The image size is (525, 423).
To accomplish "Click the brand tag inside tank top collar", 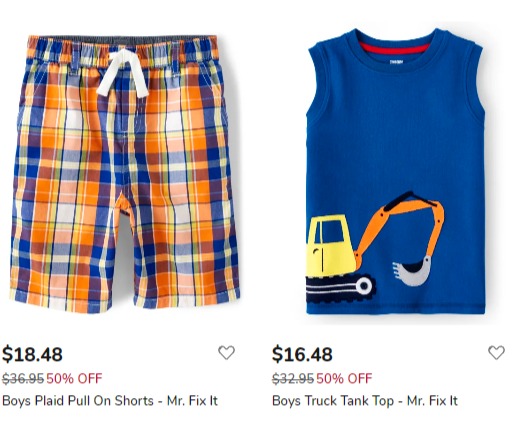I will tap(396, 62).
